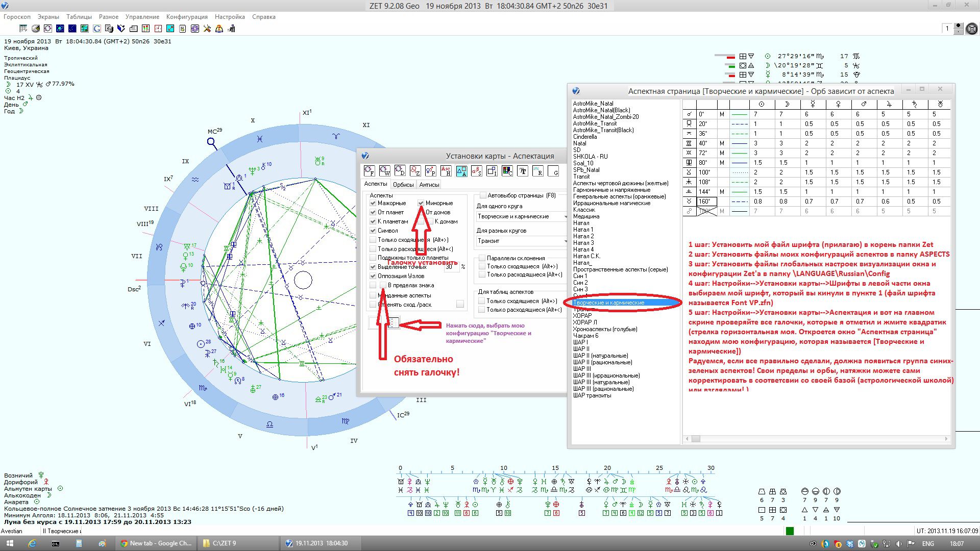
Task: Click the crossed tools settings icon
Action: [207, 29]
